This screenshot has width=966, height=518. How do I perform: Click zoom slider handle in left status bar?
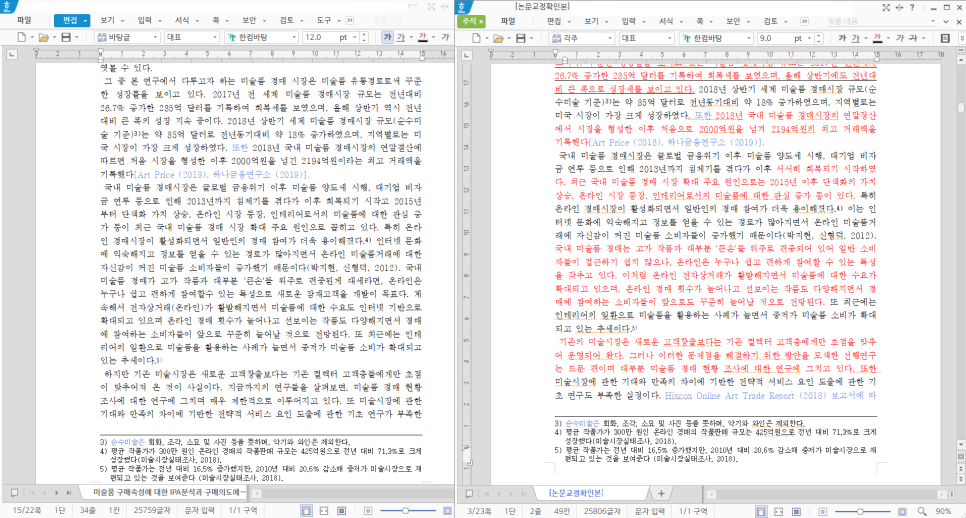click(x=405, y=511)
